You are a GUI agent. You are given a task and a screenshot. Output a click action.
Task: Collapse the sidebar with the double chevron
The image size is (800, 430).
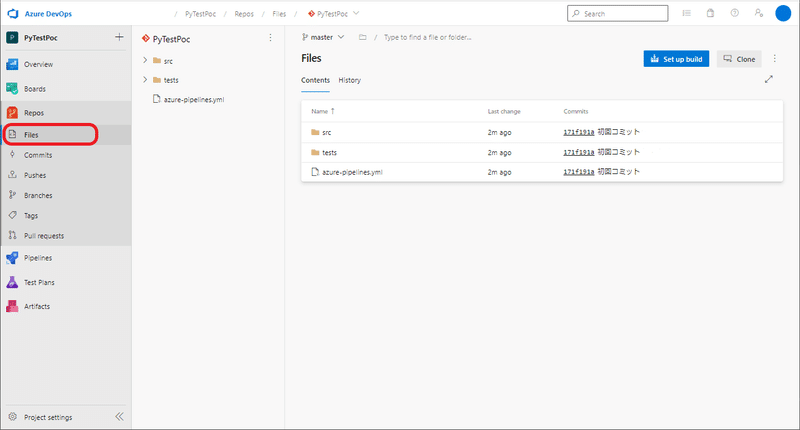point(119,417)
